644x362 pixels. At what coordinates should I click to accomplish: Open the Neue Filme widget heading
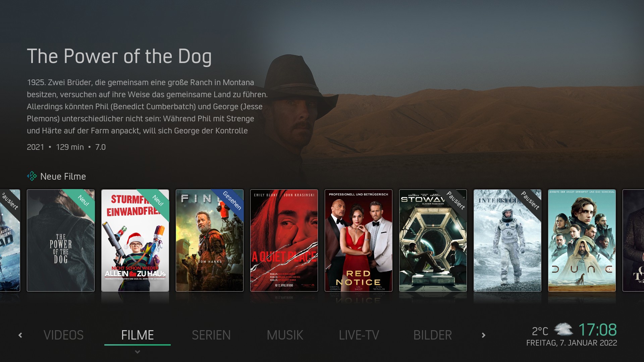(x=63, y=177)
